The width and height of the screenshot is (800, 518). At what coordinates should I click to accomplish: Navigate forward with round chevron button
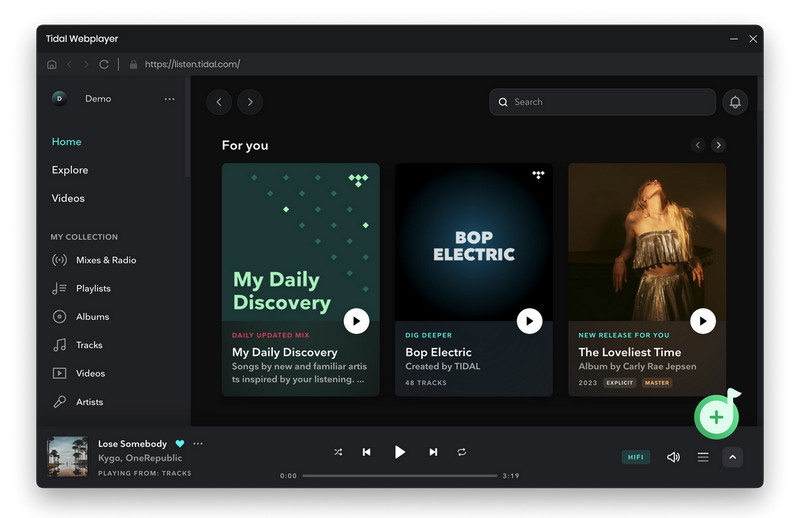[x=250, y=102]
